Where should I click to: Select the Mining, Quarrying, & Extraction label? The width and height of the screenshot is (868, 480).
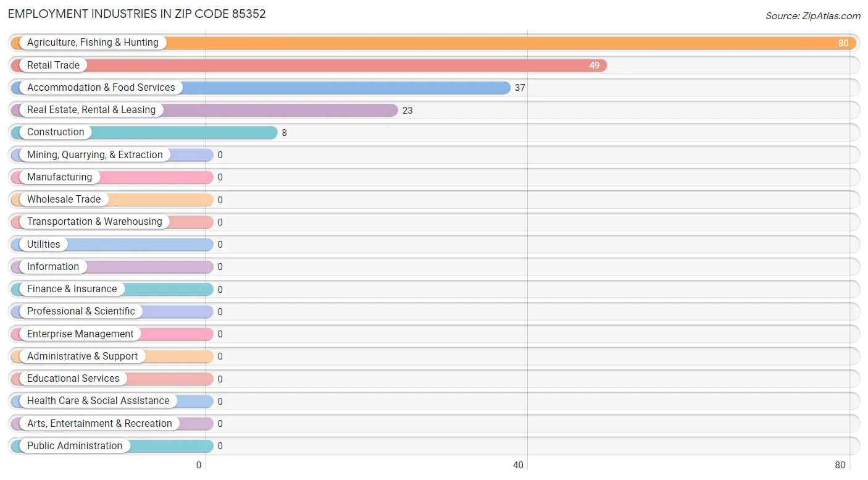[95, 155]
